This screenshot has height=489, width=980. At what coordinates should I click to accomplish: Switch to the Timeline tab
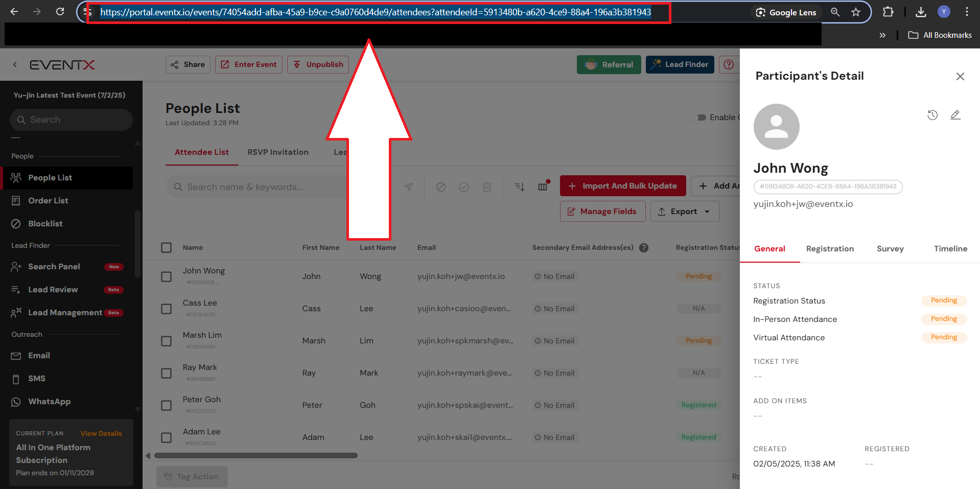[950, 249]
